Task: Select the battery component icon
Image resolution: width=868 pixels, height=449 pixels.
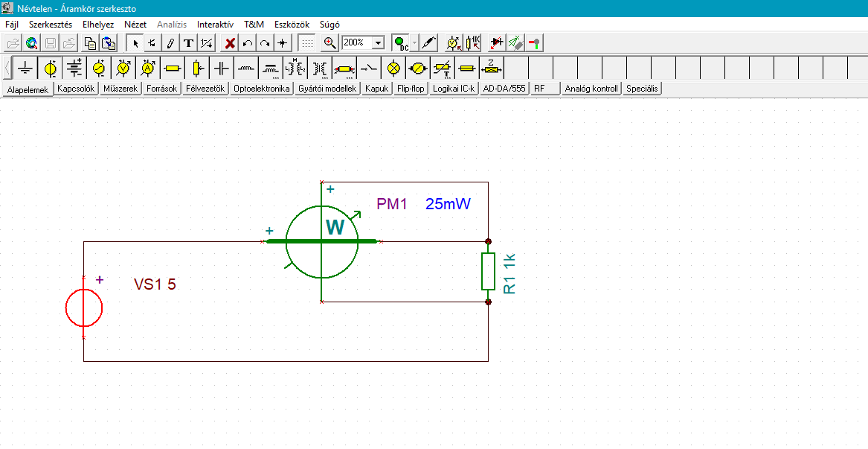Action: [x=74, y=69]
